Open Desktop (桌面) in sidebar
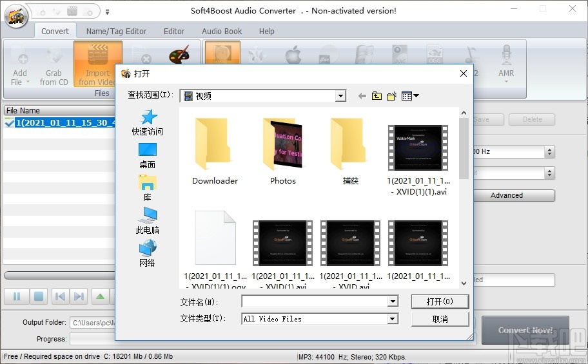Screen dimensions: 588x364 (x=148, y=155)
